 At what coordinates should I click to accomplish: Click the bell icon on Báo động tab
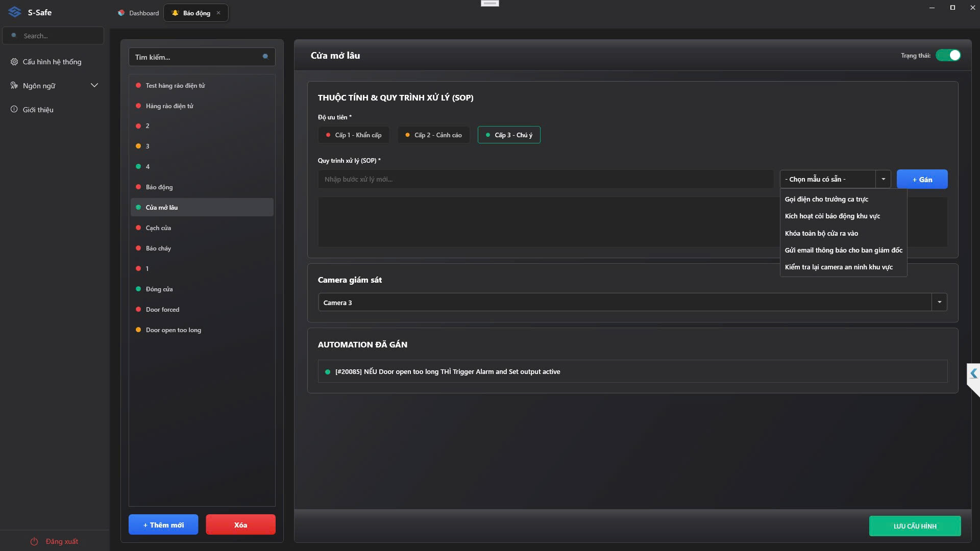(175, 13)
